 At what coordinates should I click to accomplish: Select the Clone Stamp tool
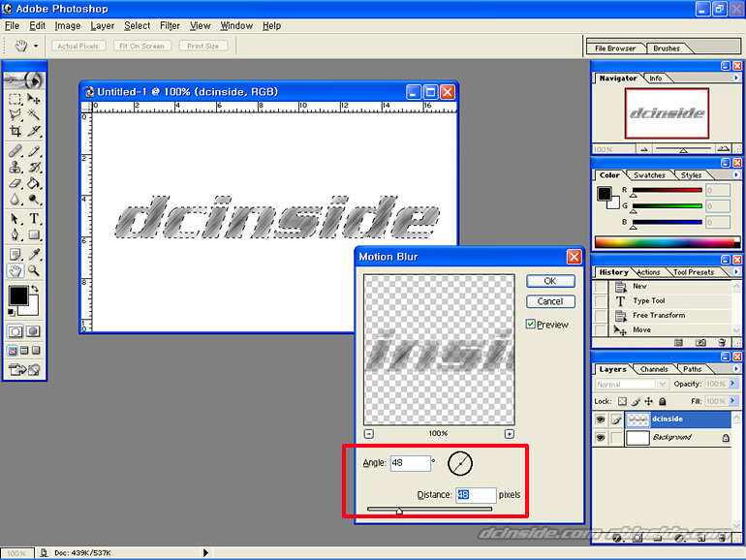point(16,167)
